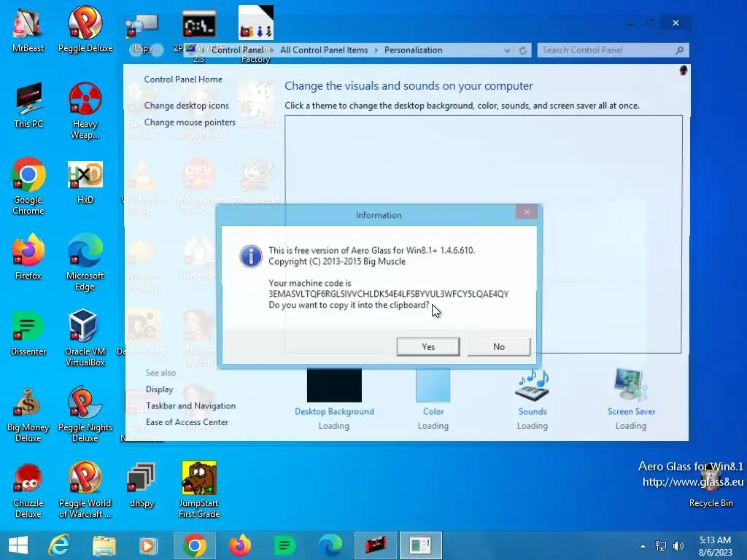Screen dimensions: 747x560
Task: Open the network tray icon
Action: tap(661, 546)
